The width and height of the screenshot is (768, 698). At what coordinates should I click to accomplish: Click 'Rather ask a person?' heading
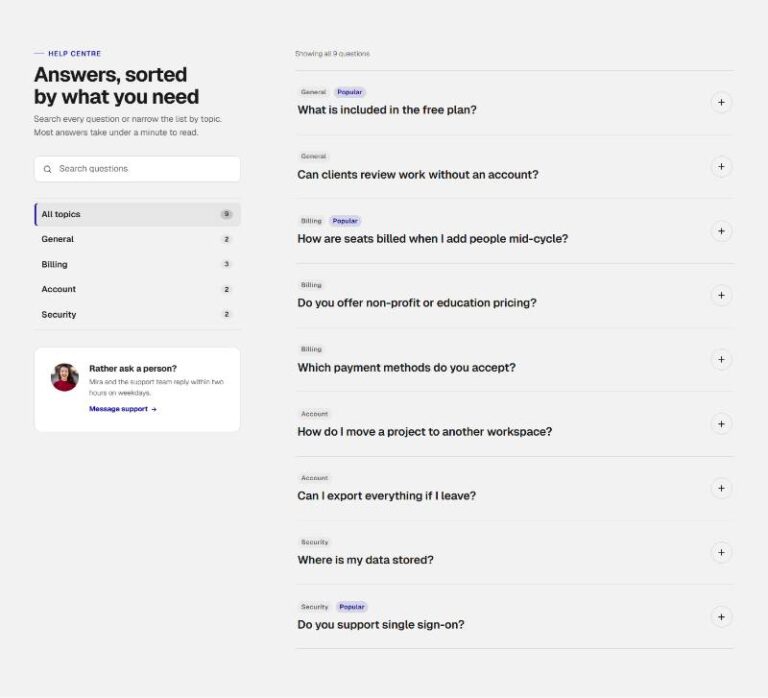tap(133, 368)
